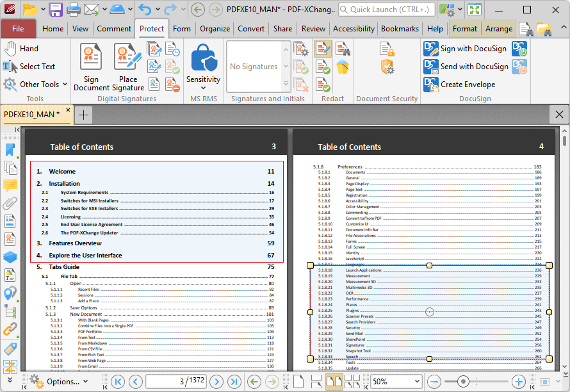
Task: Click the Sign Document icon
Action: pyautogui.click(x=91, y=56)
